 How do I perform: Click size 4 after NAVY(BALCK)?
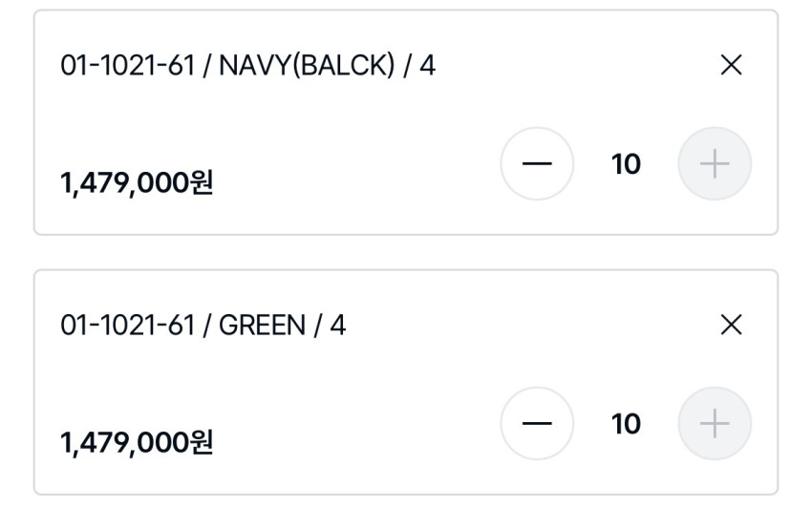pos(427,67)
